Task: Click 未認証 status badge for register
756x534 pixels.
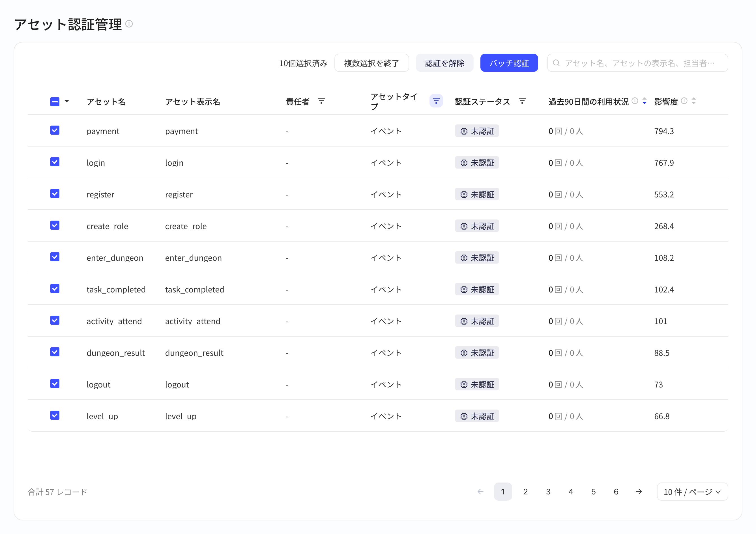Action: tap(477, 194)
